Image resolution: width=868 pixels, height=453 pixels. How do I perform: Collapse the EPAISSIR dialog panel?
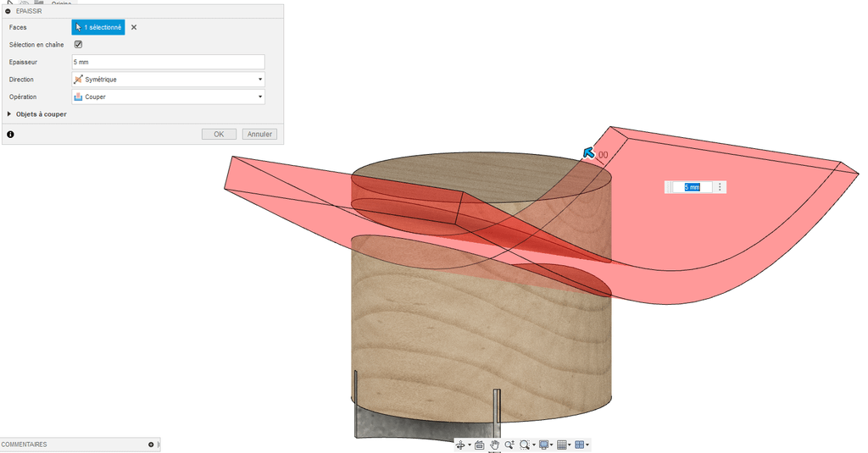8,11
